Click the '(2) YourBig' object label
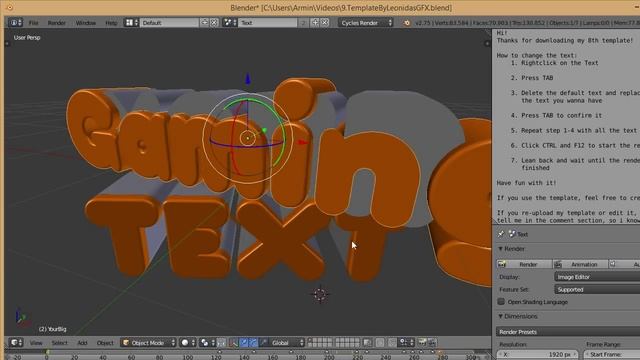This screenshot has height=360, width=640. click(x=52, y=329)
